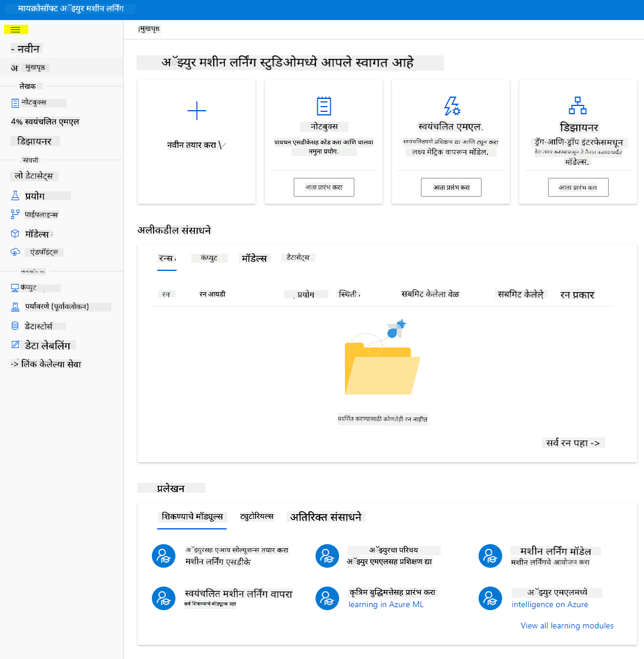Click the plus icon to create new
Image resolution: width=644 pixels, height=659 pixels.
tap(197, 111)
